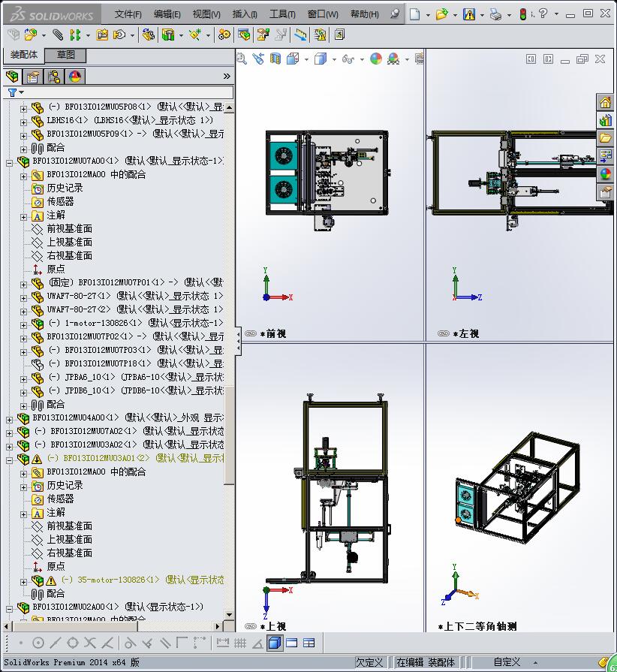Toggle the four-viewport layout icon
The width and height of the screenshot is (617, 672).
(x=309, y=643)
